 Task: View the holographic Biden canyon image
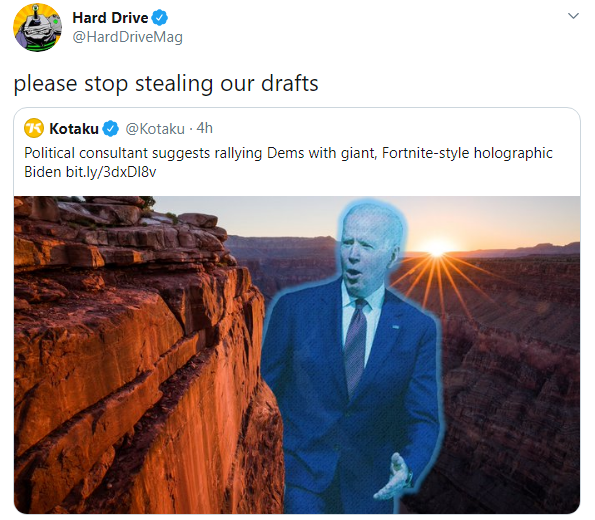[297, 355]
